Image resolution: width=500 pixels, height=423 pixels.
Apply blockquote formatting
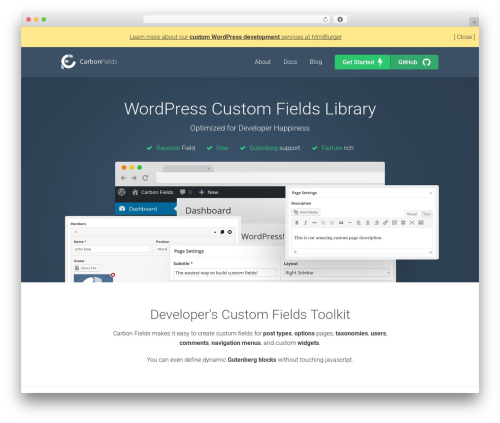pos(341,223)
